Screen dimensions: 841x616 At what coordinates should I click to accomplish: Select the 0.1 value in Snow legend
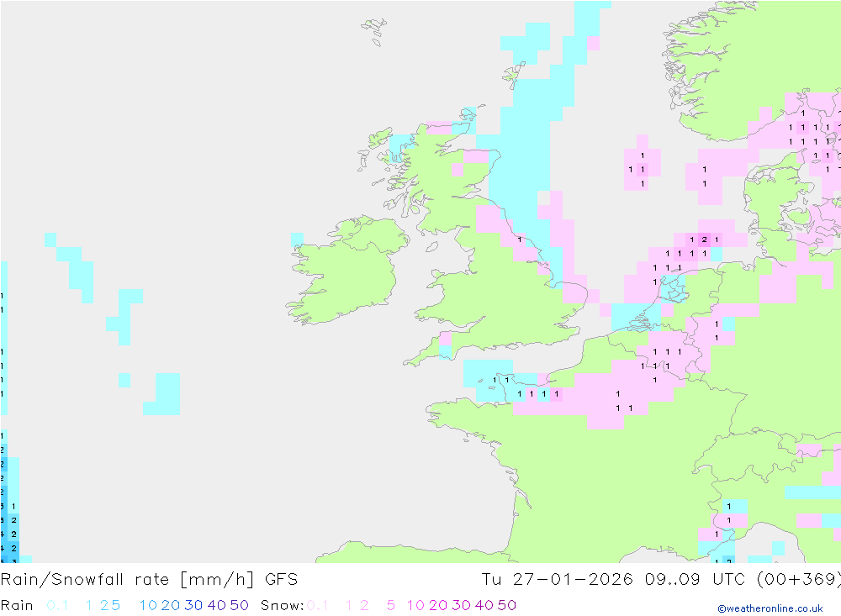318,605
